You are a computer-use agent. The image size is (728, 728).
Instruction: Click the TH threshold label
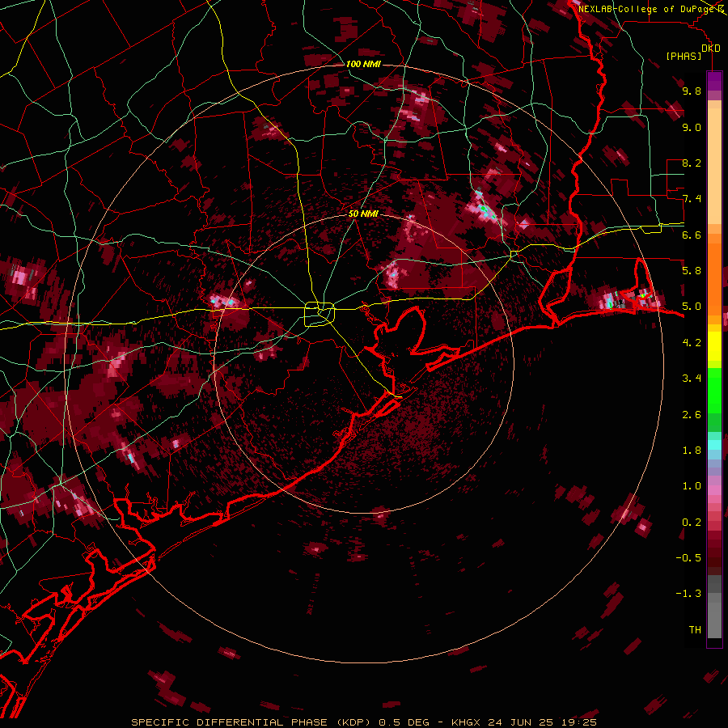(x=695, y=630)
